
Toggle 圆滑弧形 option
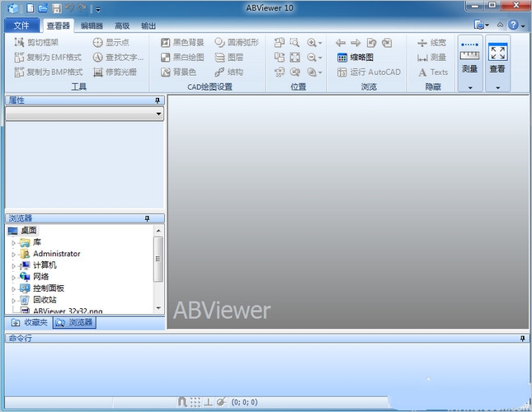click(x=237, y=42)
